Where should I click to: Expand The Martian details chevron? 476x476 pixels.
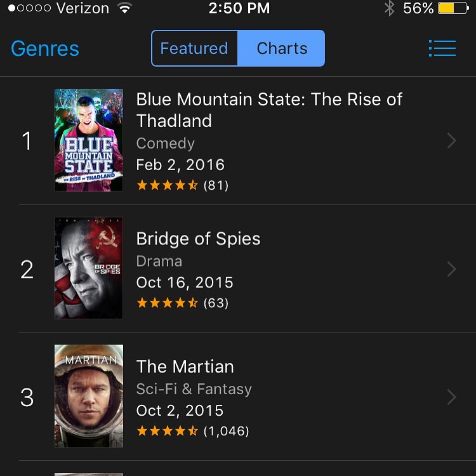point(452,397)
